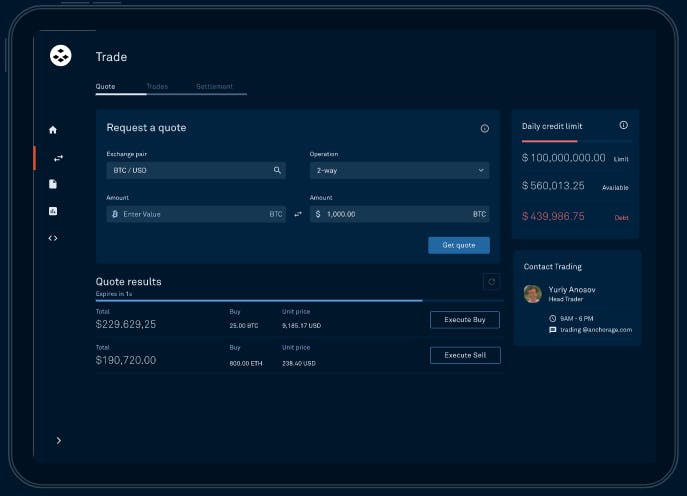Click the Trade page heading
This screenshot has width=687, height=496.
coord(111,57)
